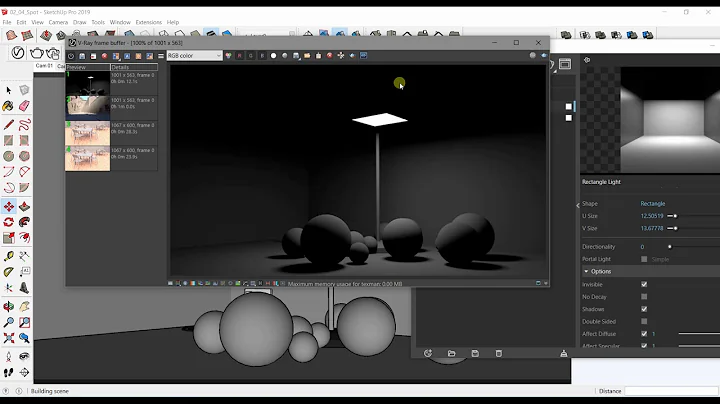This screenshot has height=404, width=720.
Task: Open the Extensions menu
Action: tap(148, 22)
